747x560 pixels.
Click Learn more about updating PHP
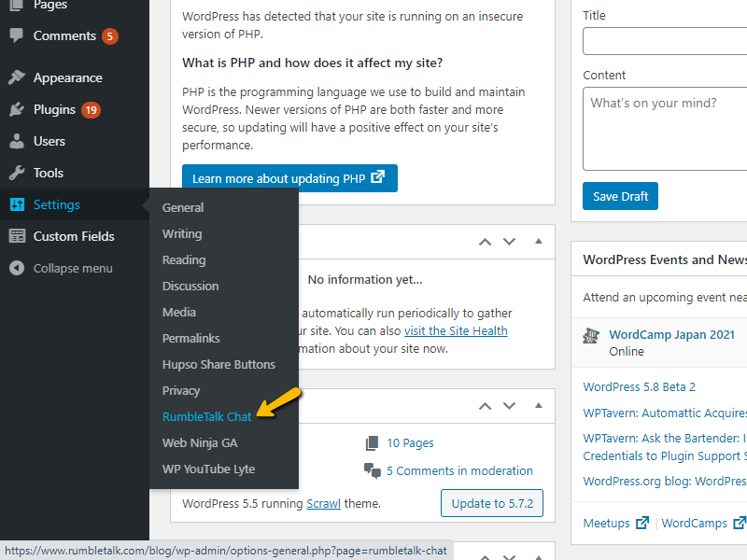tap(289, 178)
